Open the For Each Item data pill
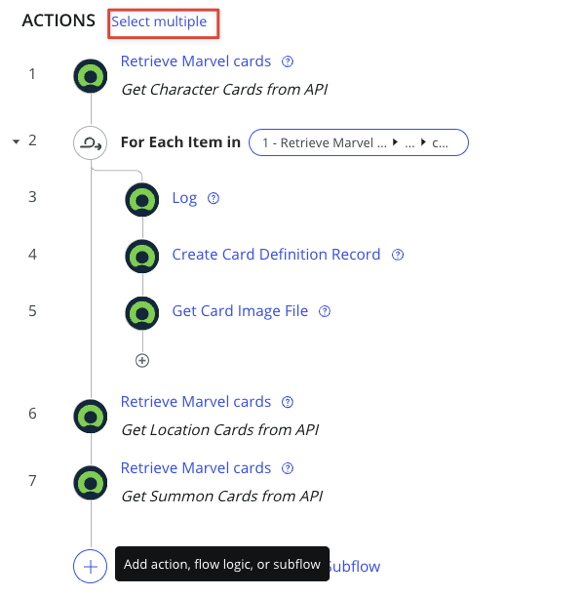 coord(359,143)
